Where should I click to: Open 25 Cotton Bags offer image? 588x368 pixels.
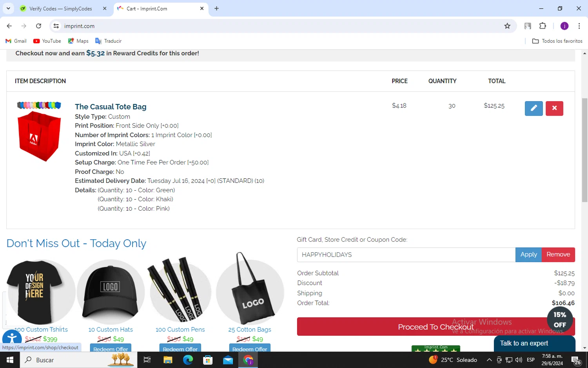pos(250,288)
